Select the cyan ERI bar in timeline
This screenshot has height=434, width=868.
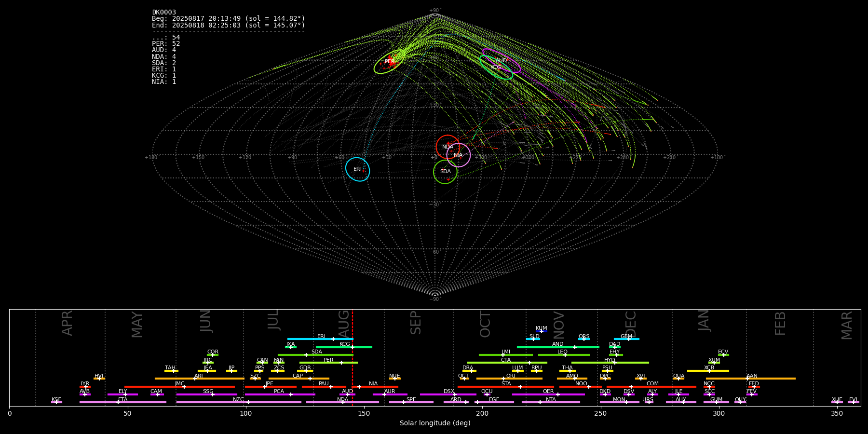click(320, 339)
